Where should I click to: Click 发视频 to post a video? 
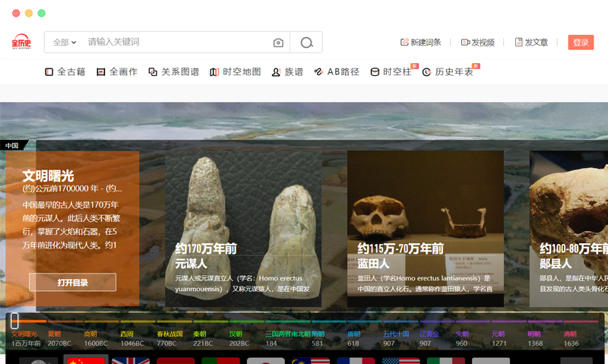click(478, 43)
